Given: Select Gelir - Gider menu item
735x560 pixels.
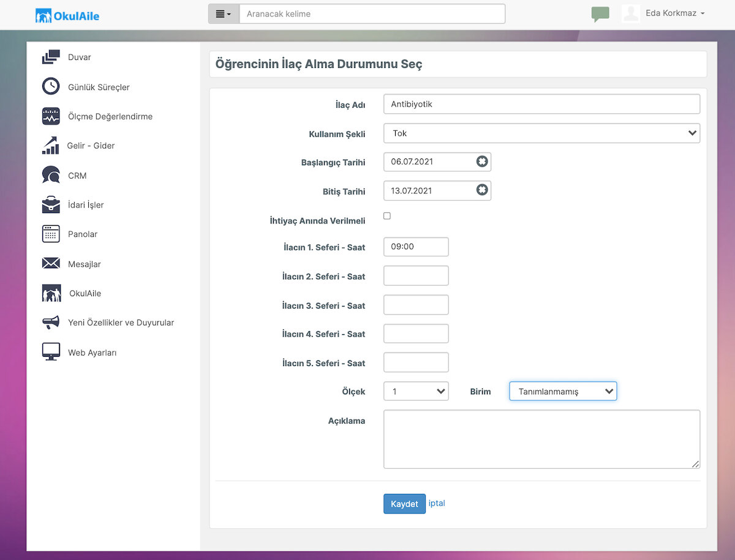Looking at the screenshot, I should (91, 146).
